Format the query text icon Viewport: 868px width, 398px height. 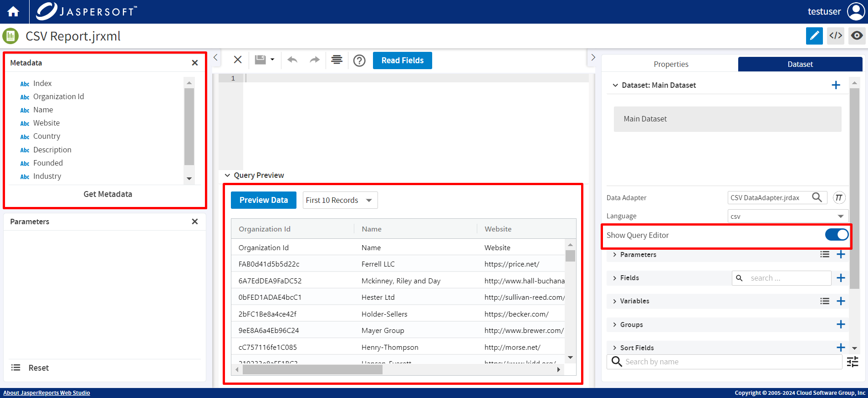(x=337, y=60)
